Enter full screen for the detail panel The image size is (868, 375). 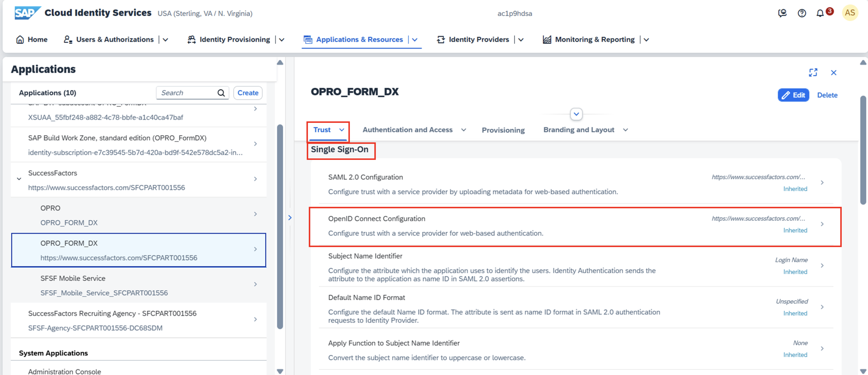813,72
